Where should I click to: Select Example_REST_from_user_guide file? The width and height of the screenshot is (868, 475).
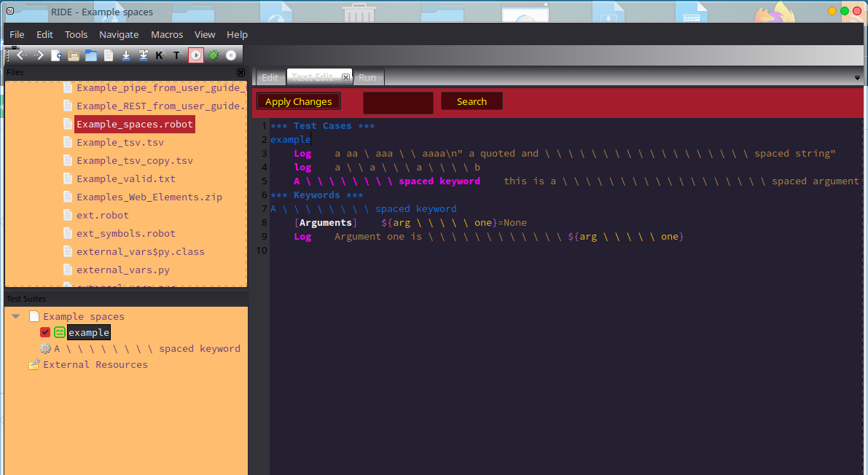pyautogui.click(x=160, y=106)
